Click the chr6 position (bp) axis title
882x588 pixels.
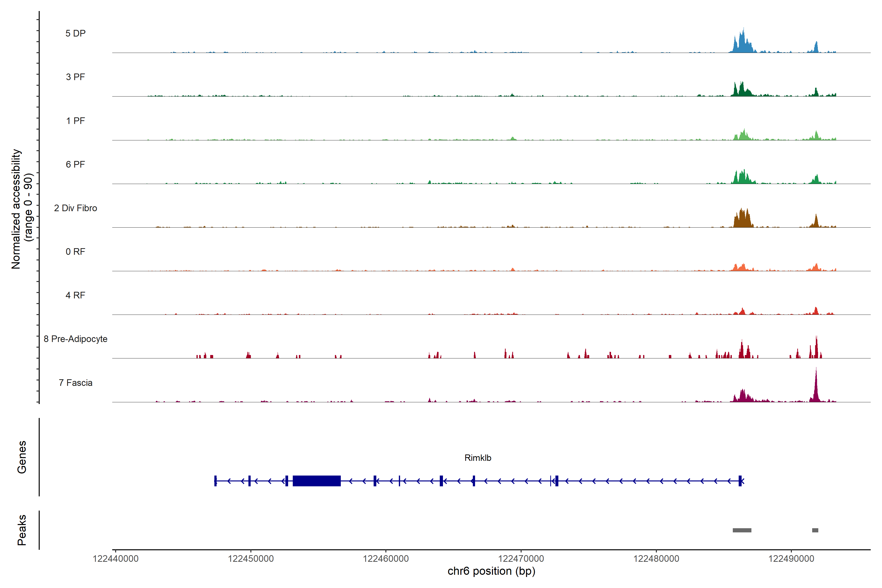(x=491, y=571)
